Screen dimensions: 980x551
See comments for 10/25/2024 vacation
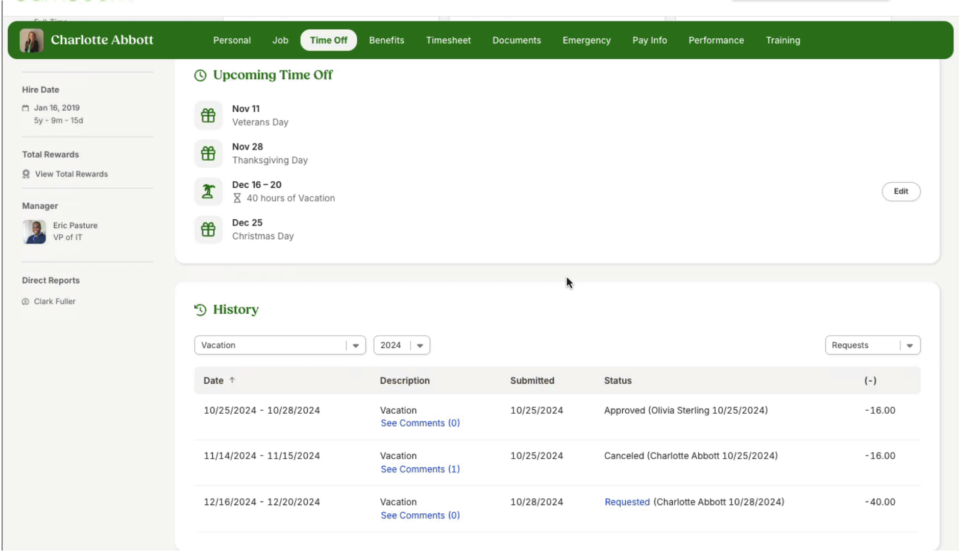pyautogui.click(x=420, y=423)
